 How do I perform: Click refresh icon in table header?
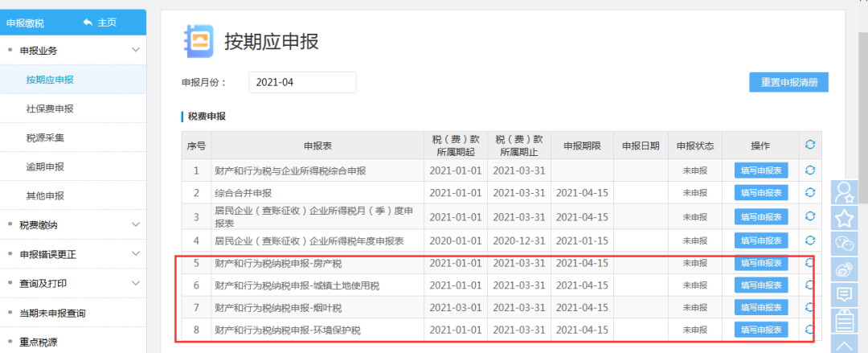810,146
